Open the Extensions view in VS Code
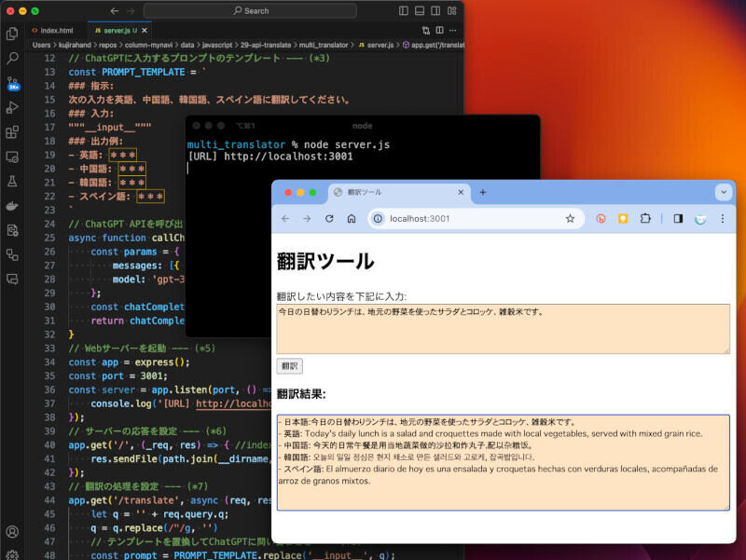 [x=12, y=132]
